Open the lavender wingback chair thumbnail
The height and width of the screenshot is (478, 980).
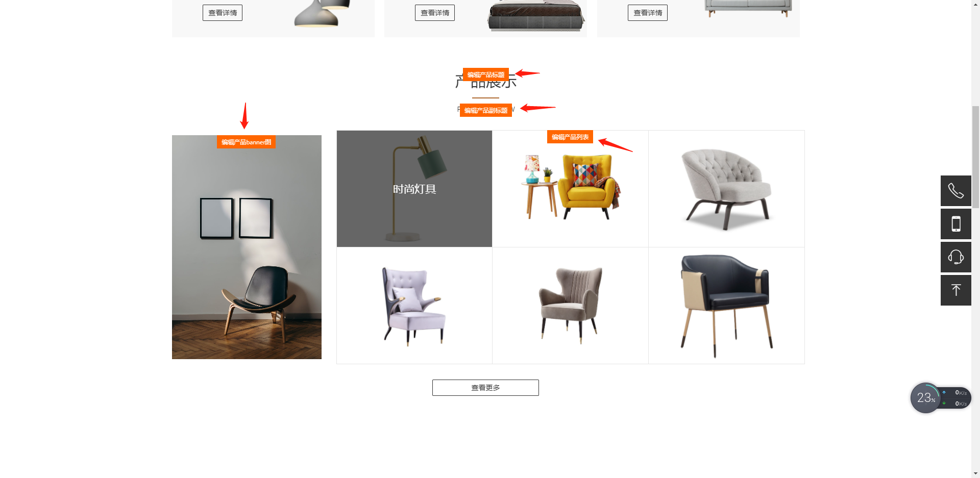[x=414, y=306]
